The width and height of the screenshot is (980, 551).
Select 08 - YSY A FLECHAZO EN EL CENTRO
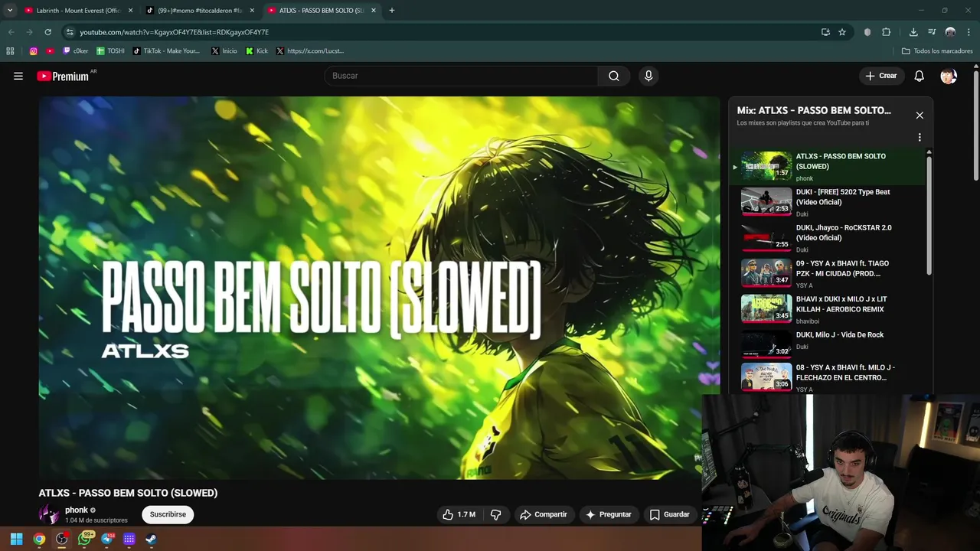click(828, 378)
